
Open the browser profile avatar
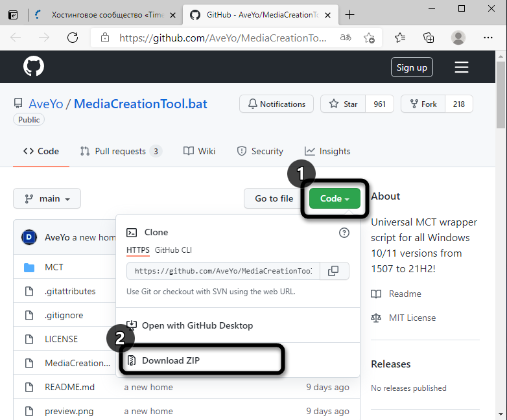coord(458,38)
